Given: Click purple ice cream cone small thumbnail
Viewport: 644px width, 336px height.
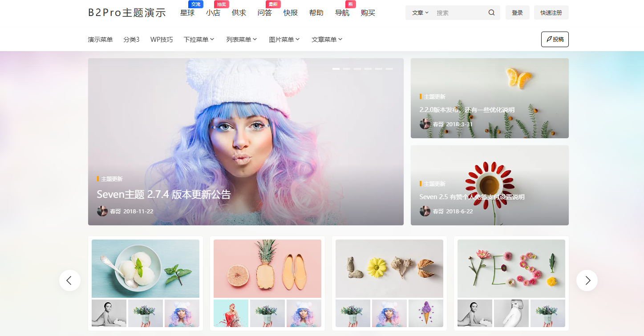Looking at the screenshot, I should [426, 313].
